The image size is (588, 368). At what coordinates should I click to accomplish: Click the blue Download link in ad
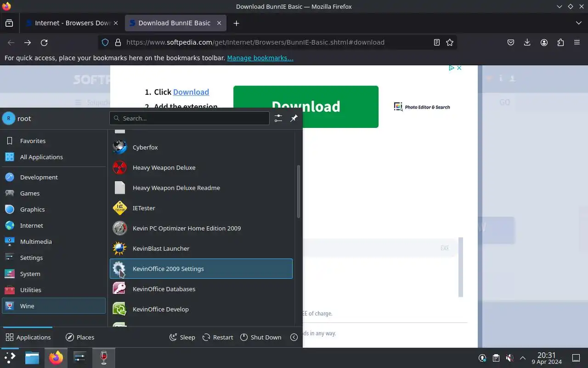pos(191,92)
